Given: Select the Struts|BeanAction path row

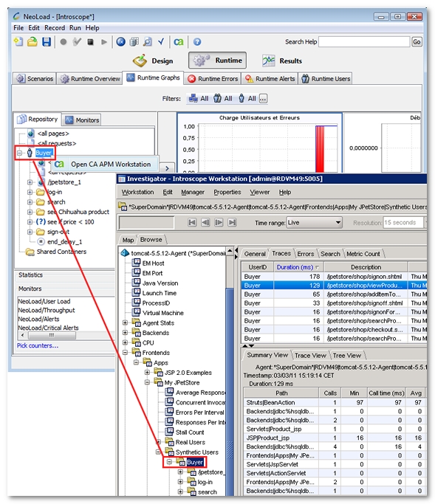Looking at the screenshot, I should pyautogui.click(x=334, y=402).
